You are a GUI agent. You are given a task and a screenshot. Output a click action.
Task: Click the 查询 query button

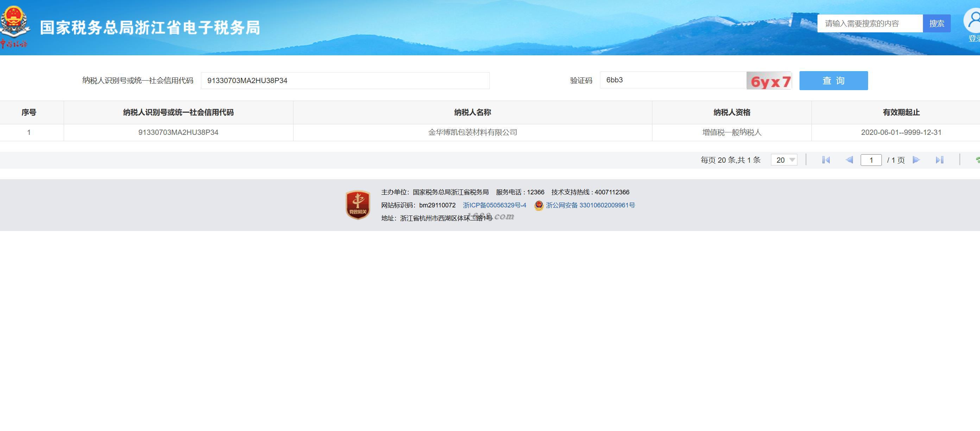pyautogui.click(x=833, y=81)
